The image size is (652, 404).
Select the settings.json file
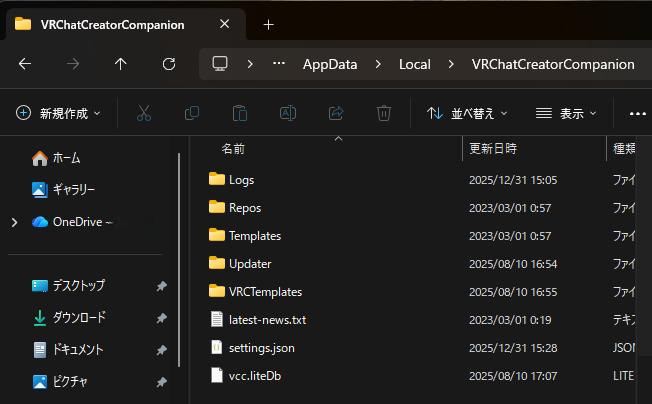click(x=261, y=348)
